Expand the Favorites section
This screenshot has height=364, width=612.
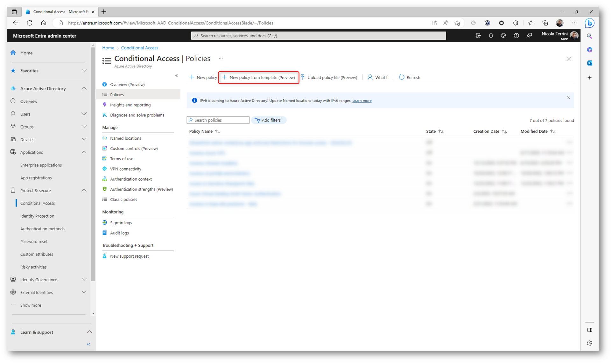click(x=84, y=71)
